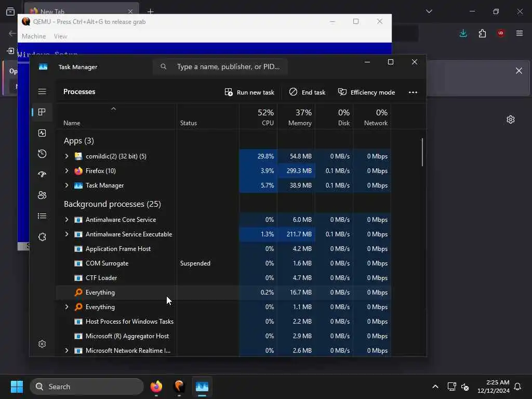Viewport: 532px width, 399px height.
Task: Select Host Process for Windows Tasks row
Action: (x=223, y=321)
